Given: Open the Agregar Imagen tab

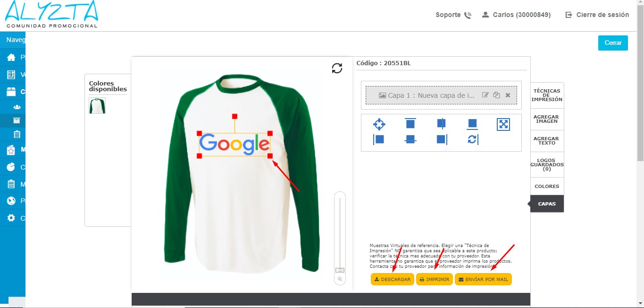Looking at the screenshot, I should click(547, 119).
